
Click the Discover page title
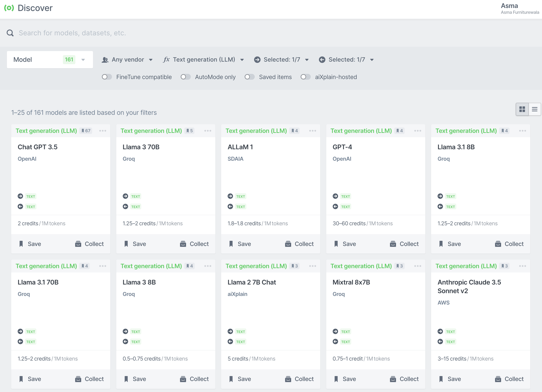(35, 8)
